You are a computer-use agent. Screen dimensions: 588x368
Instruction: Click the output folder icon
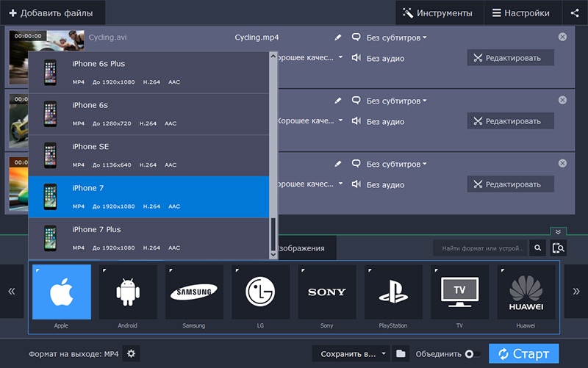click(x=401, y=354)
